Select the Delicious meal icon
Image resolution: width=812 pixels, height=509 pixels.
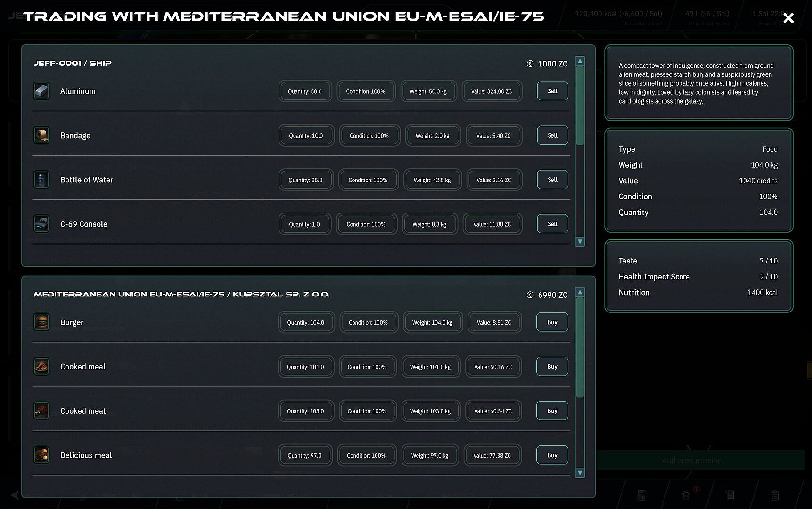[x=41, y=455]
